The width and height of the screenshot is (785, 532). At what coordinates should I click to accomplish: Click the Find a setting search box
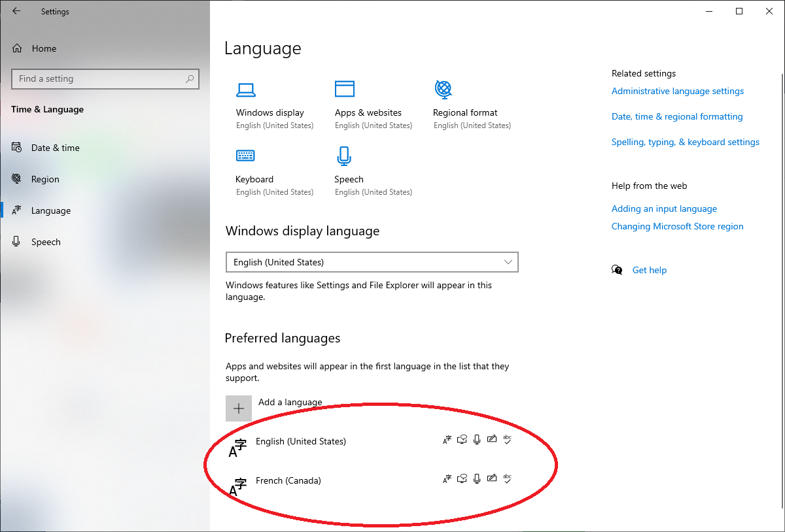point(105,79)
